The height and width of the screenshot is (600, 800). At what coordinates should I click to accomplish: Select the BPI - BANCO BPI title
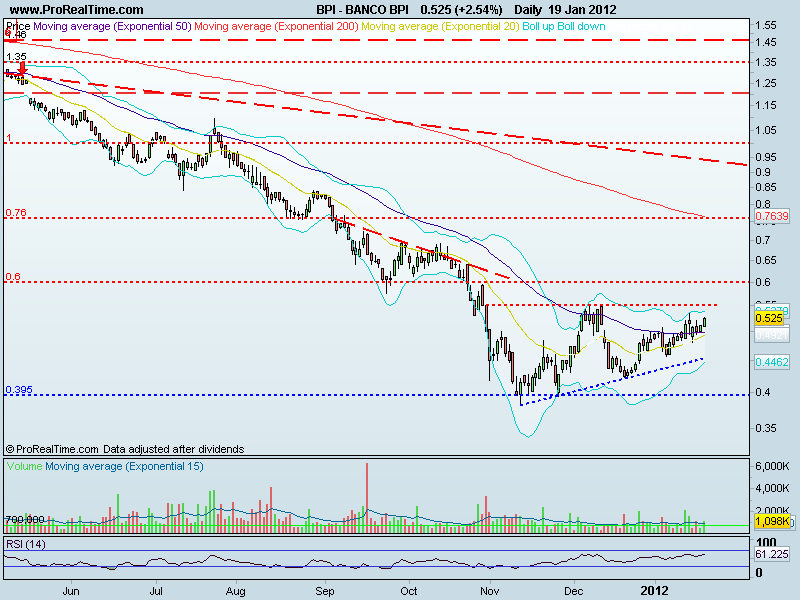(362, 10)
